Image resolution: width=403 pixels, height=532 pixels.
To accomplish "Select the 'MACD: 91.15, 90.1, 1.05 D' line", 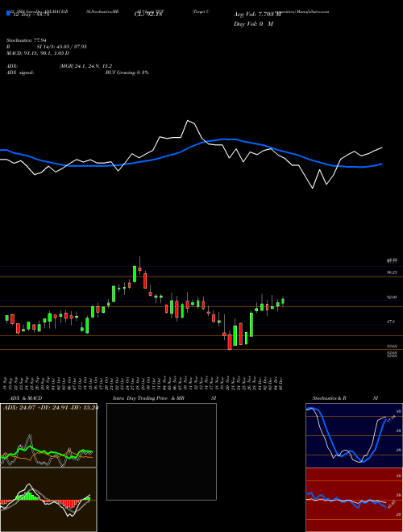I will (x=38, y=53).
